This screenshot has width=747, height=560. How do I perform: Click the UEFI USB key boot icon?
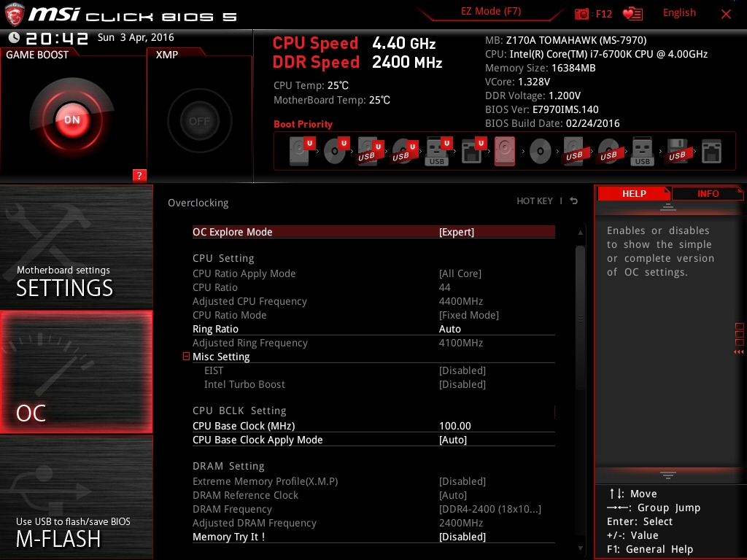tap(438, 151)
